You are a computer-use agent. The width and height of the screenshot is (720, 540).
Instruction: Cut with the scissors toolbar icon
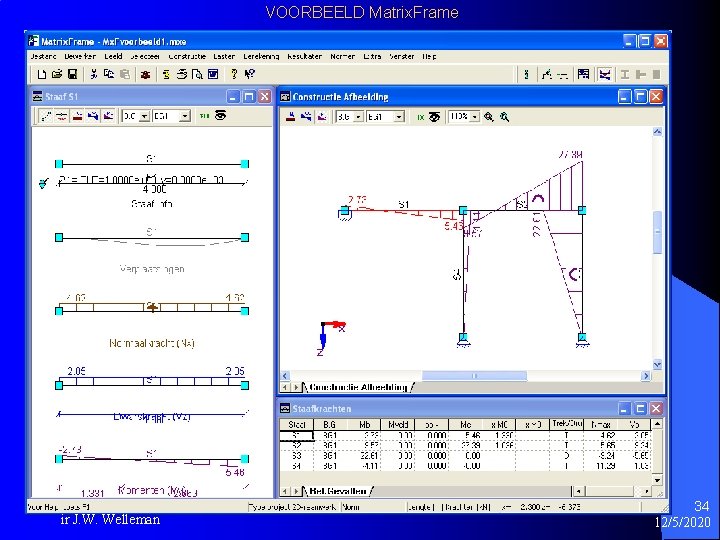(94, 74)
